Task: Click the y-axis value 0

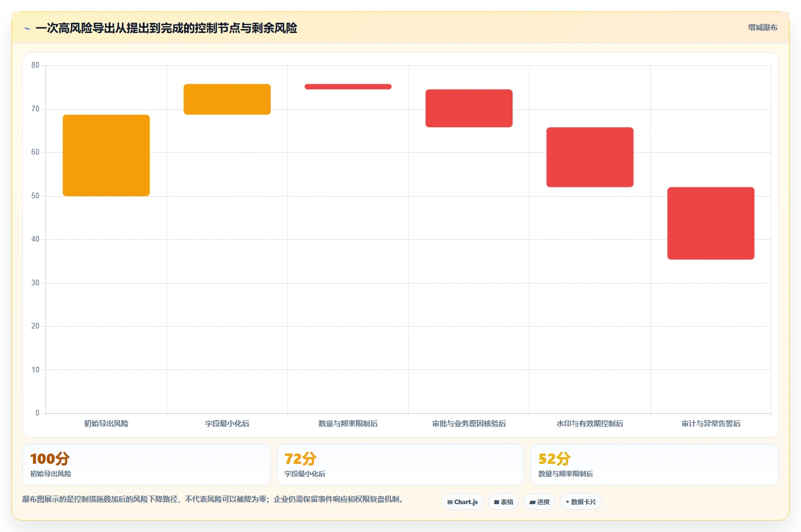Action: [x=38, y=413]
